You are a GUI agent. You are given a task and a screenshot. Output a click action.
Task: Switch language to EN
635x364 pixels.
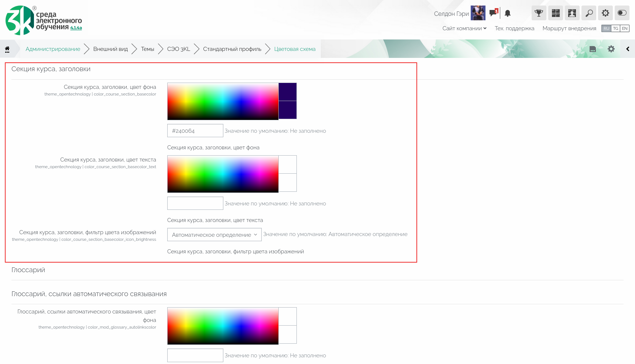pyautogui.click(x=625, y=28)
